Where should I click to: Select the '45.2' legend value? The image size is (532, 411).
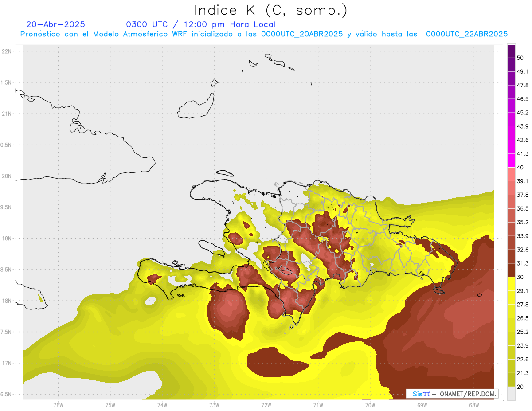coord(523,113)
